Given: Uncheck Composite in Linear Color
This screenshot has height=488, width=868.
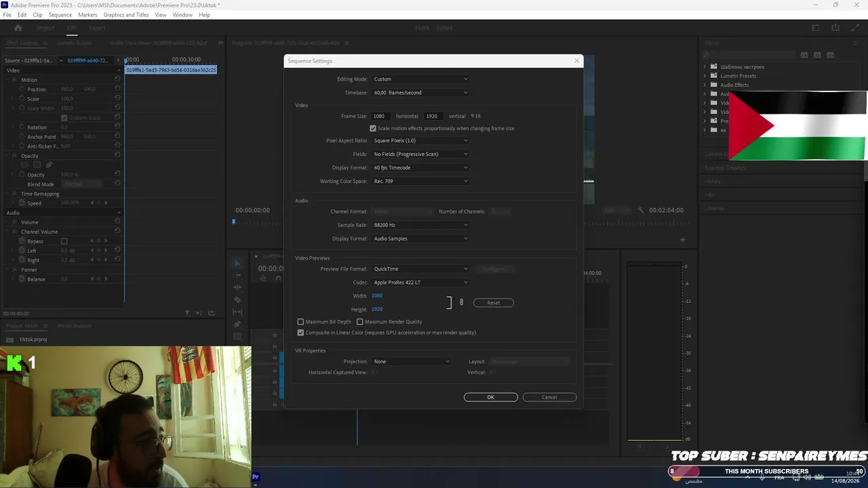Looking at the screenshot, I should (x=300, y=333).
